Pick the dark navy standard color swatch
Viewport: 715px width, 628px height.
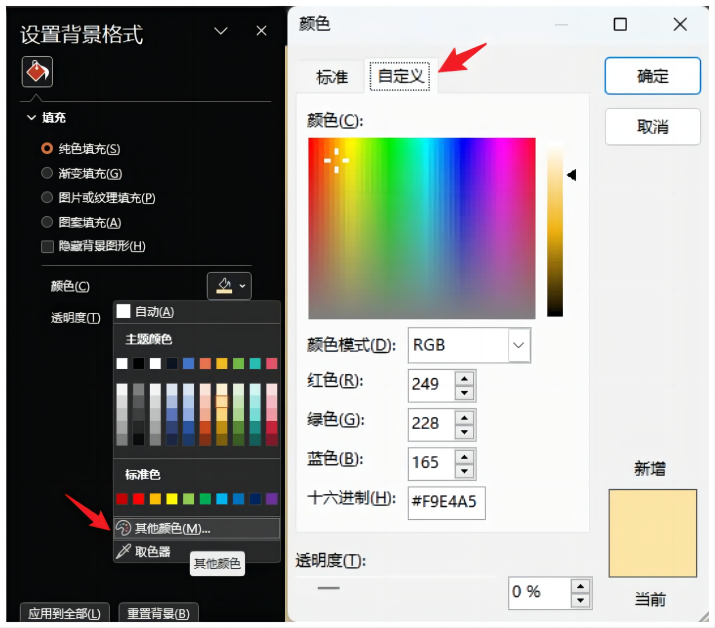(x=255, y=498)
